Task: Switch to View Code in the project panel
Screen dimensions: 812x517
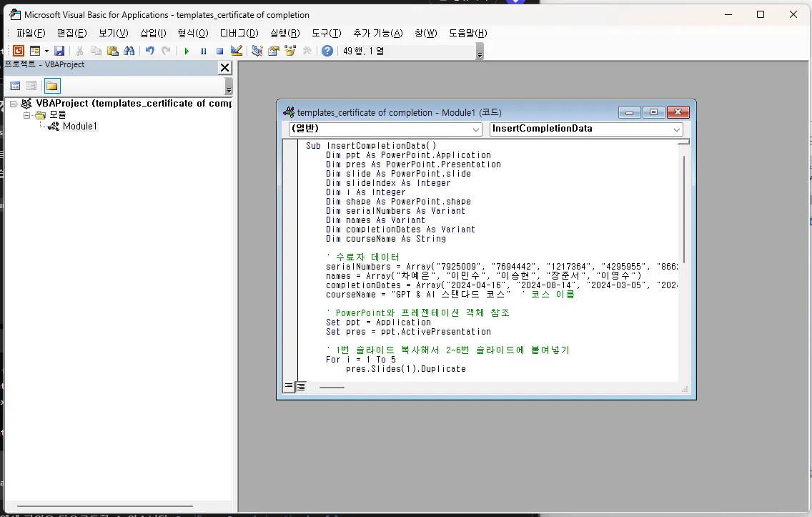Action: click(14, 86)
